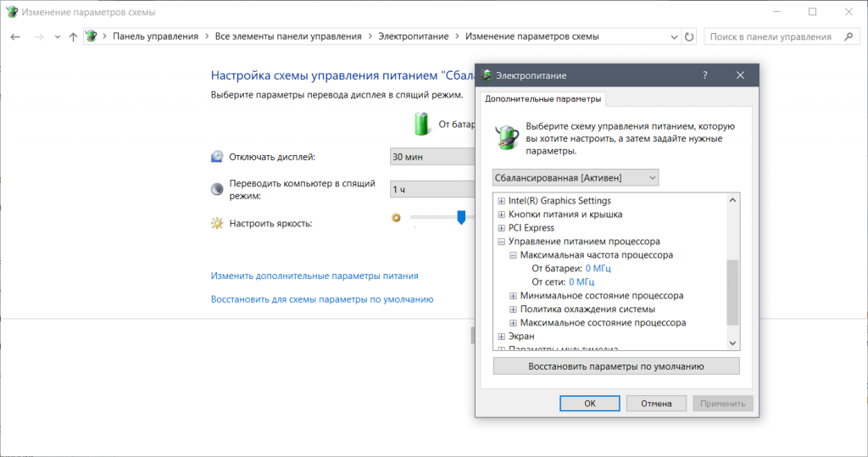Click 'Изменение параметров схемы' breadcrumb
The image size is (868, 457).
click(531, 36)
